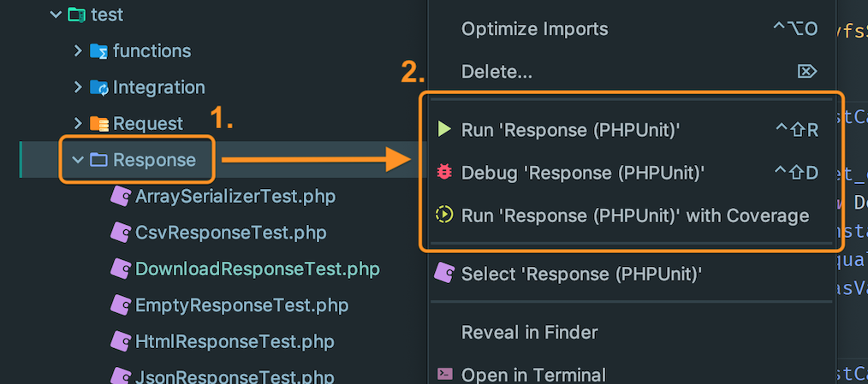Collapse the Response folder chevron
This screenshot has width=868, height=384.
coord(78,159)
